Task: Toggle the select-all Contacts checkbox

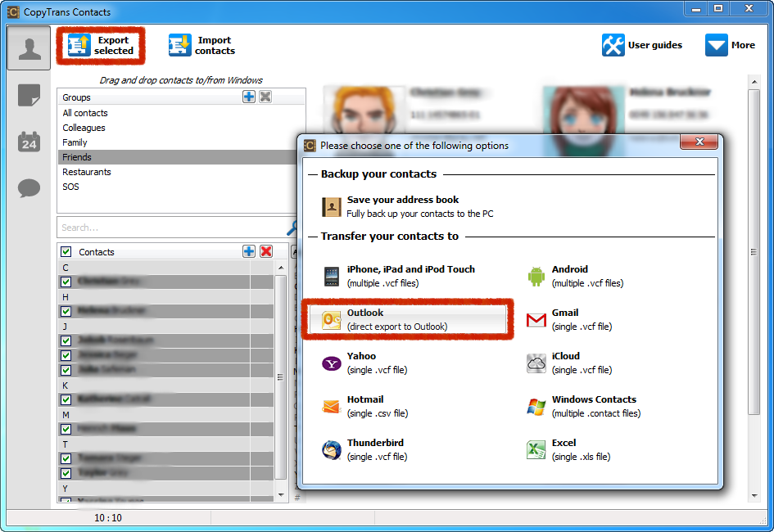Action: (66, 252)
